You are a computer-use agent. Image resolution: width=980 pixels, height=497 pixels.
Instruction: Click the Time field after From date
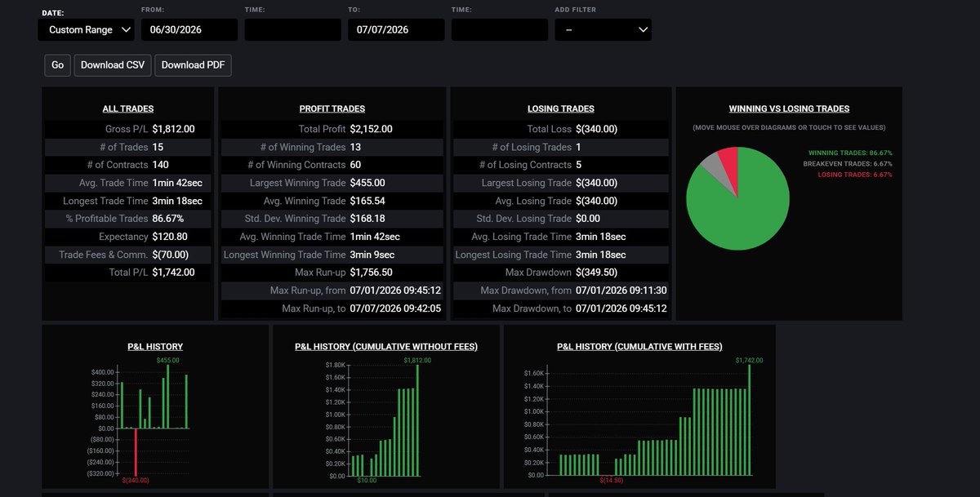[292, 29]
